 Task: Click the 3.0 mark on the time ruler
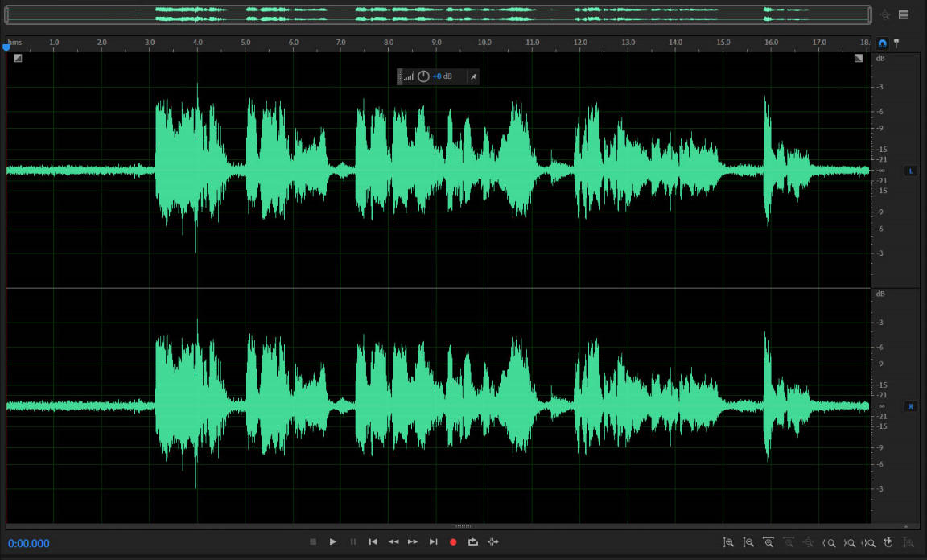coord(150,43)
